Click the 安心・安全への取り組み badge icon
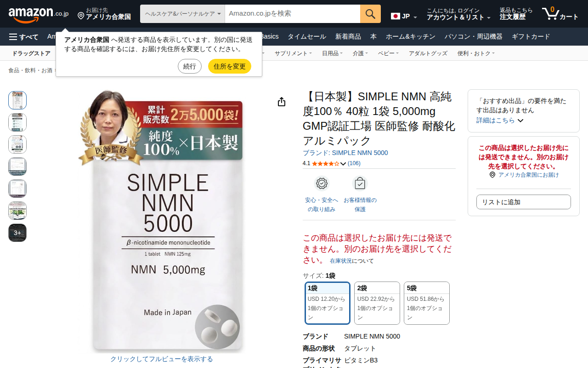Viewport: 588px width, 368px height. 322,184
